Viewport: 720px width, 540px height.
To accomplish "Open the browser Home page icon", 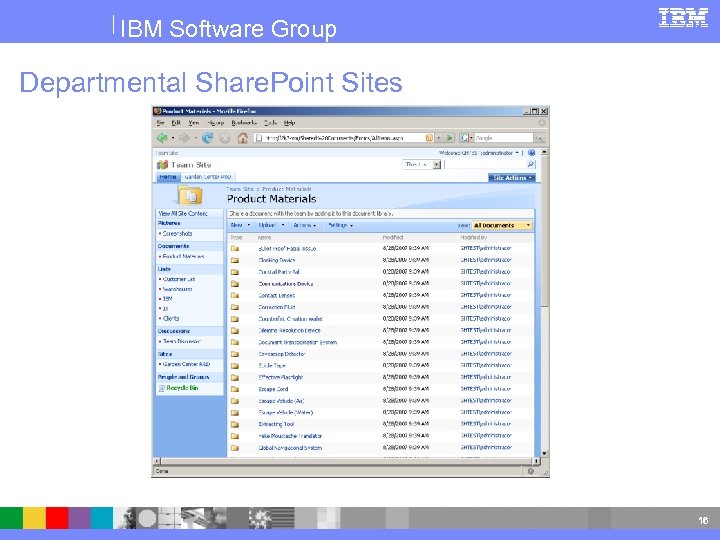I will click(242, 137).
